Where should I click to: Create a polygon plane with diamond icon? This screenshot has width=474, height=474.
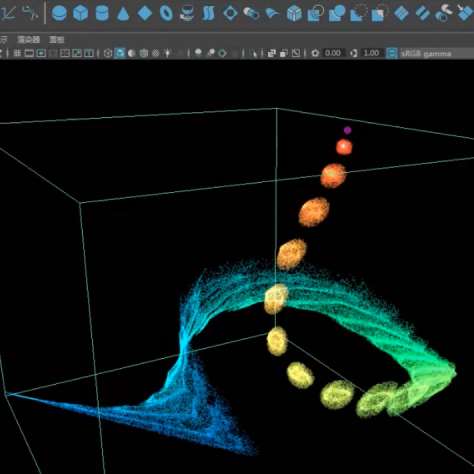coord(145,13)
